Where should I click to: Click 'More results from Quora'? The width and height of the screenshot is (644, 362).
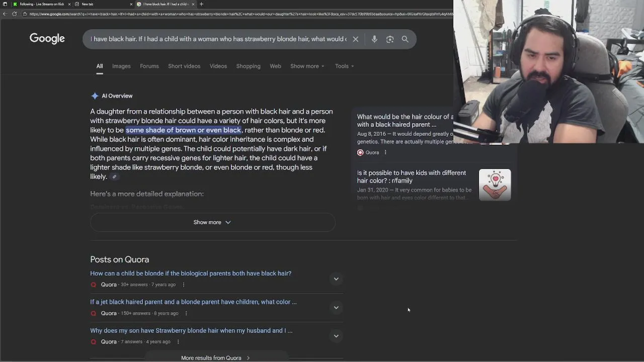point(215,358)
